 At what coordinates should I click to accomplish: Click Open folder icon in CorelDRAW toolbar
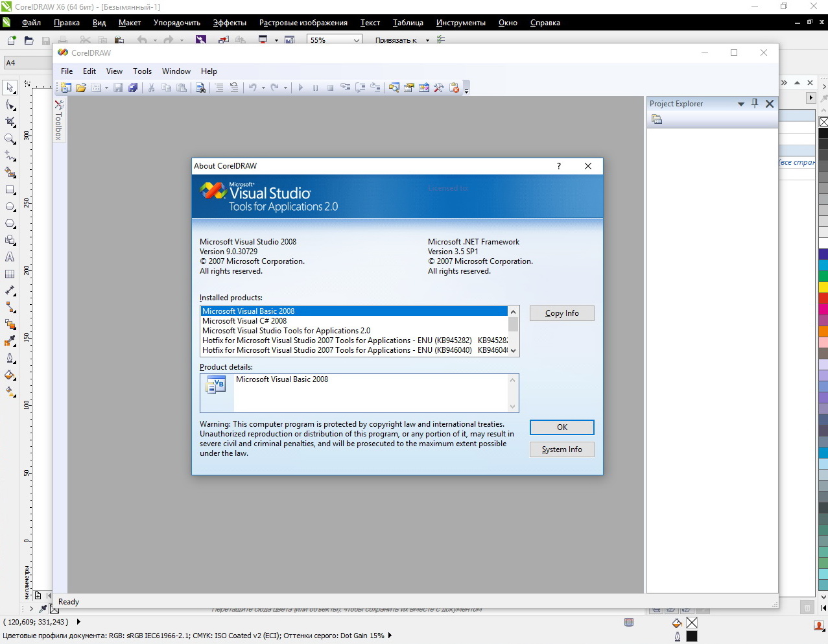coord(29,40)
